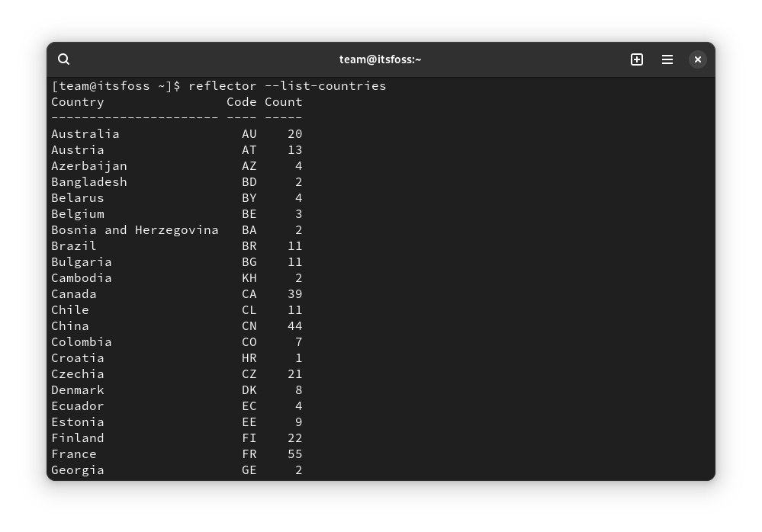Click the AU country code
The width and height of the screenshot is (762, 532).
click(249, 134)
